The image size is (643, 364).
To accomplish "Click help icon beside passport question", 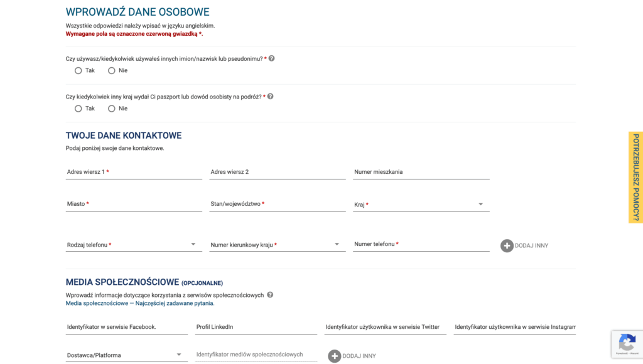I will (x=271, y=97).
